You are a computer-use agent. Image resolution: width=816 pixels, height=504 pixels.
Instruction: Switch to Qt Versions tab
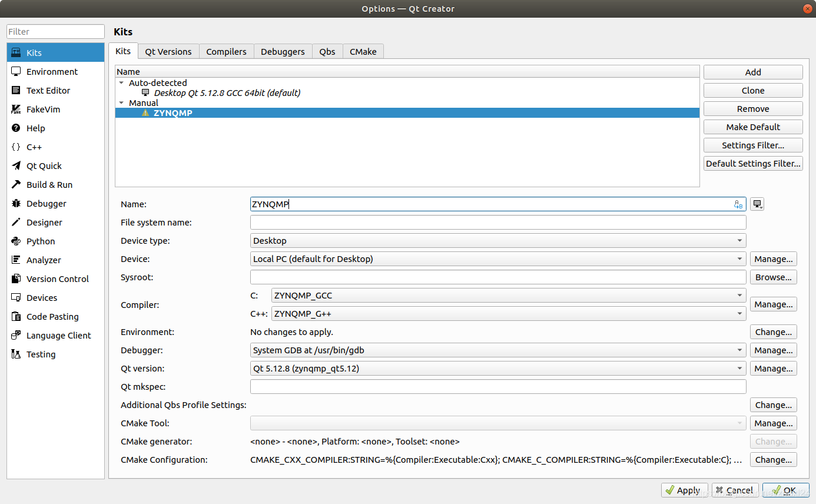(168, 52)
